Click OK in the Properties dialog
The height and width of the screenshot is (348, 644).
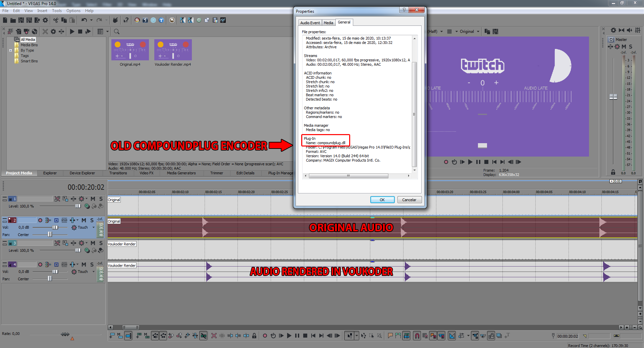(382, 200)
